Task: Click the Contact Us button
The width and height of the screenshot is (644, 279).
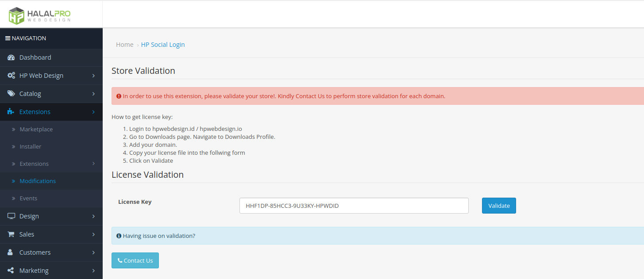Action: point(135,260)
